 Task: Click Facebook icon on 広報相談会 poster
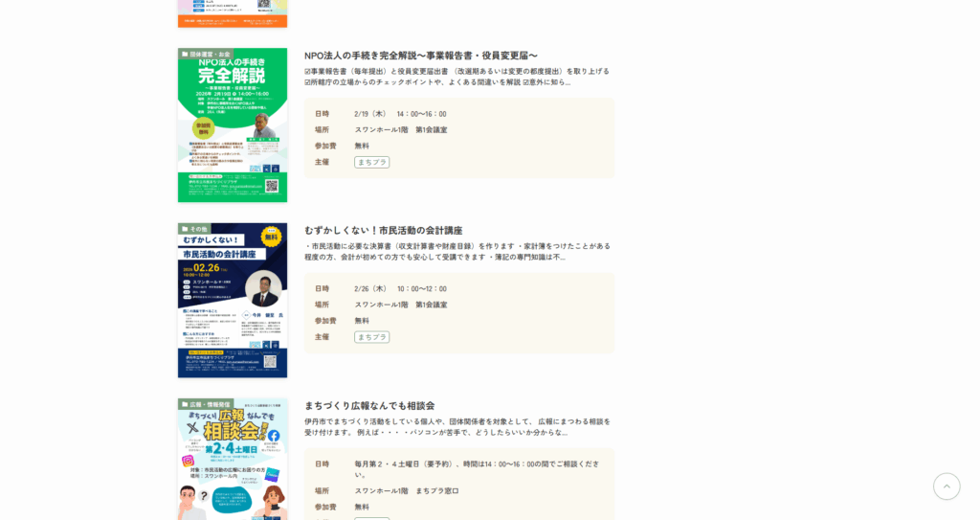pos(274,436)
